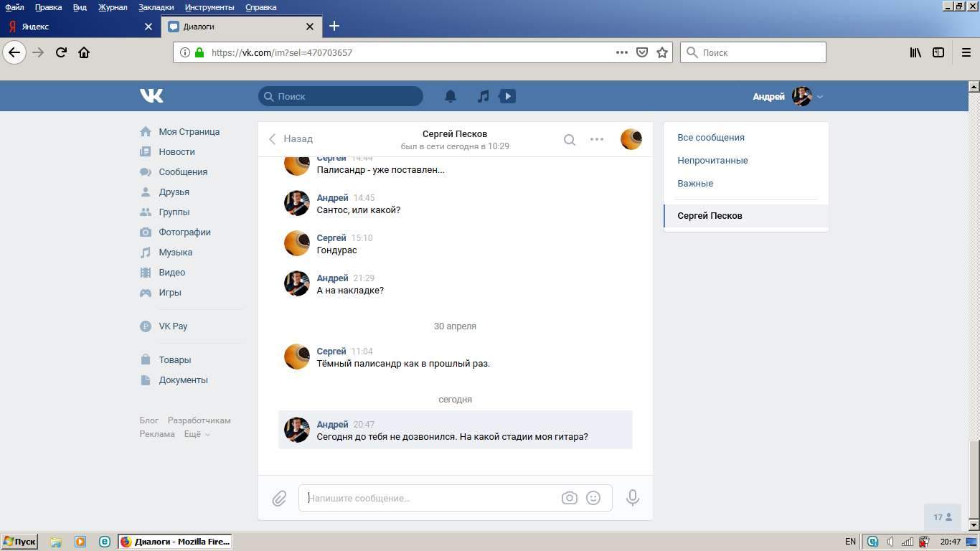Bookmark this page with the star icon
Screen dimensions: 980x551
(662, 52)
